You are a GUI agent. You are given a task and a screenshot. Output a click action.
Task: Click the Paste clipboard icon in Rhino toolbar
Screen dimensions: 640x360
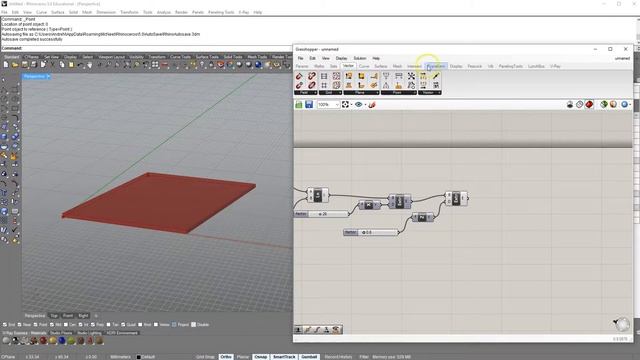click(71, 64)
